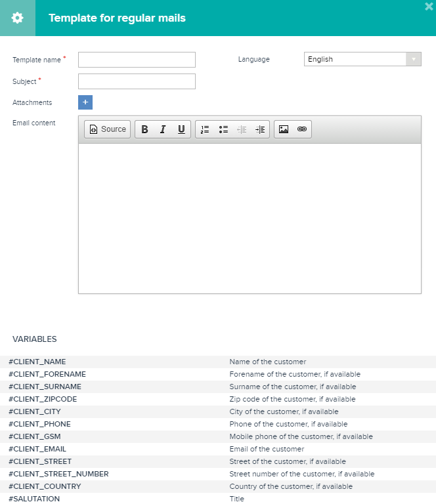Select the #CLIENT_EMAIL variable
This screenshot has height=504, width=436.
[x=37, y=449]
